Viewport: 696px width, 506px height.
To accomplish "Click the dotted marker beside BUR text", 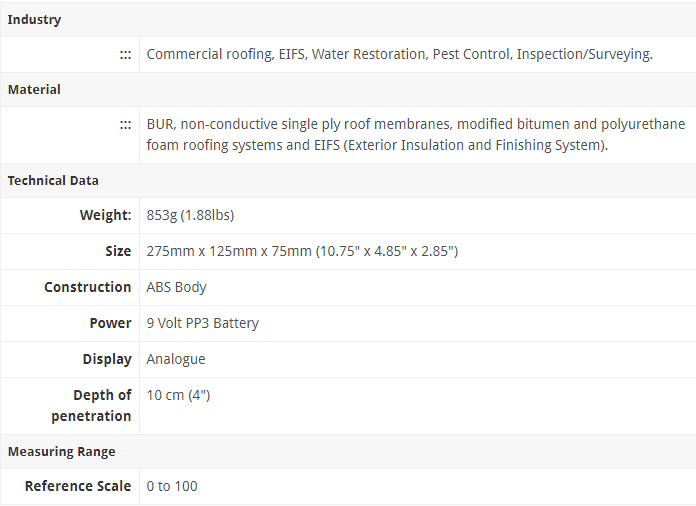I will tap(125, 125).
